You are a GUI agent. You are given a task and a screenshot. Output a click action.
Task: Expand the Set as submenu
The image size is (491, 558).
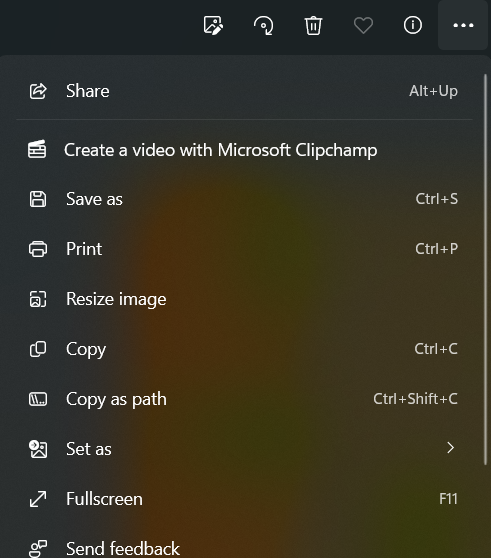pyautogui.click(x=244, y=449)
